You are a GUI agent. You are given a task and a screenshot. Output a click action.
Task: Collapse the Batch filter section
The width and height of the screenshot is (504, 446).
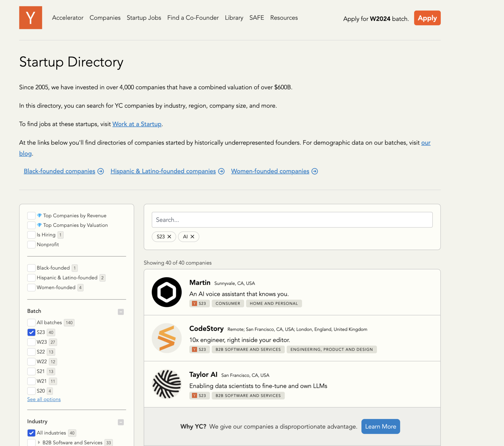[121, 312]
